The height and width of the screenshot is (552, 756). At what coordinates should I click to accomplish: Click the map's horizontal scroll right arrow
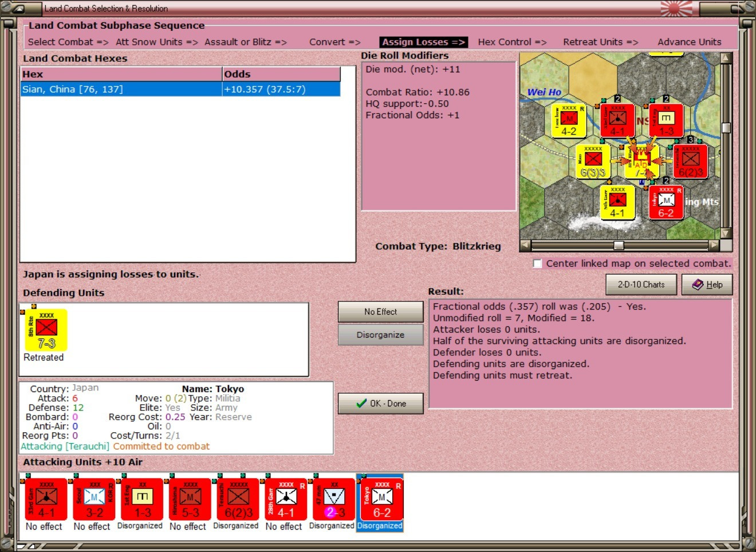(x=714, y=245)
